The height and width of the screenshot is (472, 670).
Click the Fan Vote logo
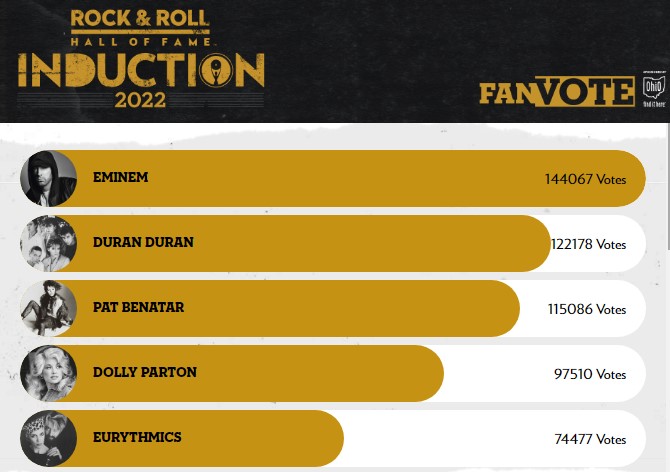tap(557, 91)
